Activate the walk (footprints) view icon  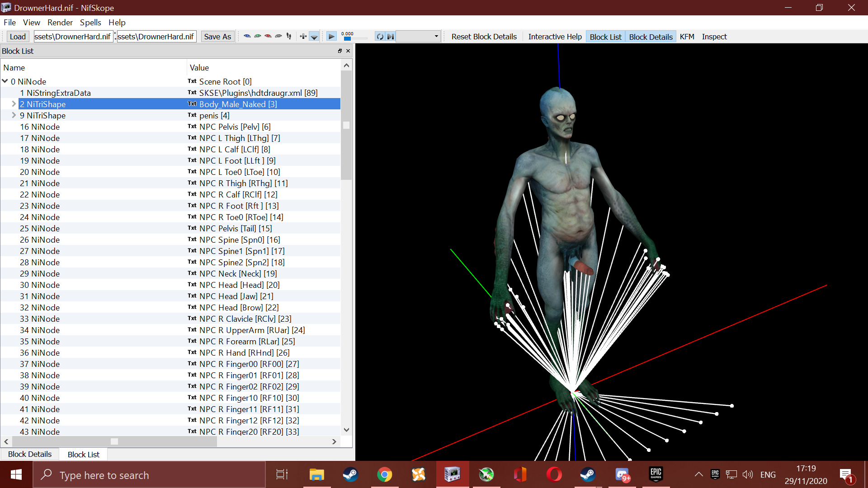(289, 37)
